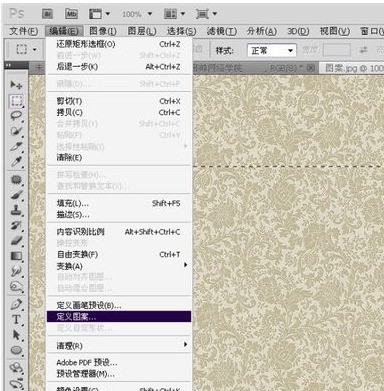The width and height of the screenshot is (384, 391).
Task: Select the Eyedropper tool
Action: click(x=16, y=162)
